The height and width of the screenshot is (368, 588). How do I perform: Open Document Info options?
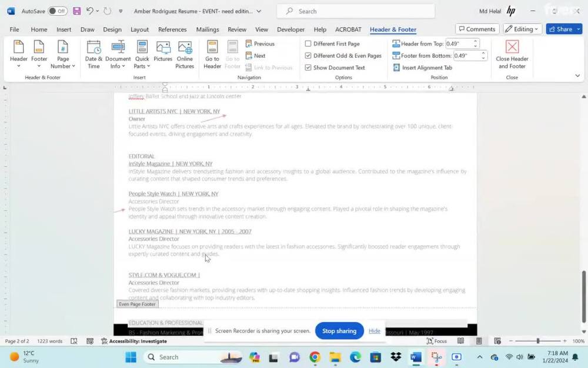coord(118,55)
